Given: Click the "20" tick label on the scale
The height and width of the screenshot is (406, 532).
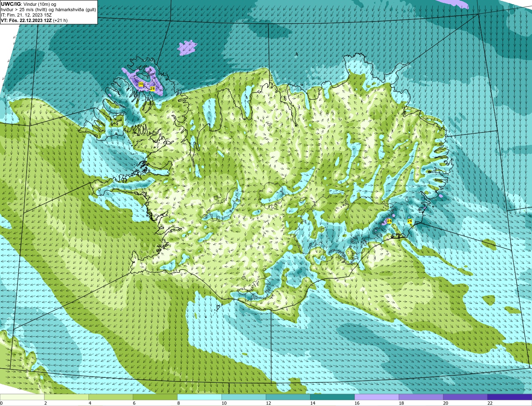Looking at the screenshot, I should [446, 403].
